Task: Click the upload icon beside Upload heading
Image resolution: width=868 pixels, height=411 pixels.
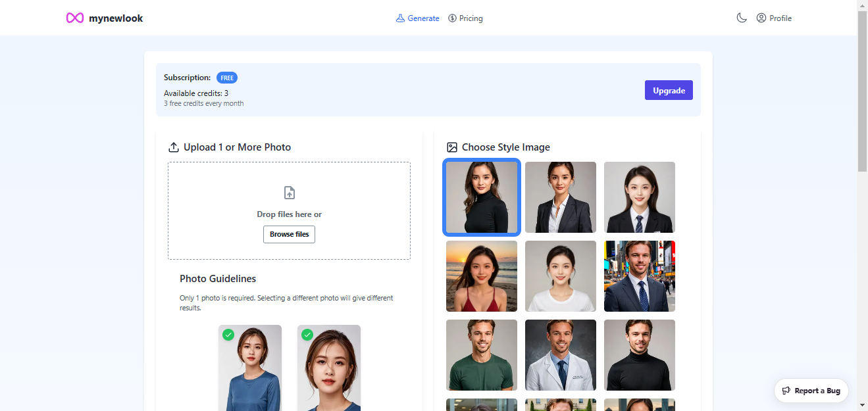Action: point(174,147)
